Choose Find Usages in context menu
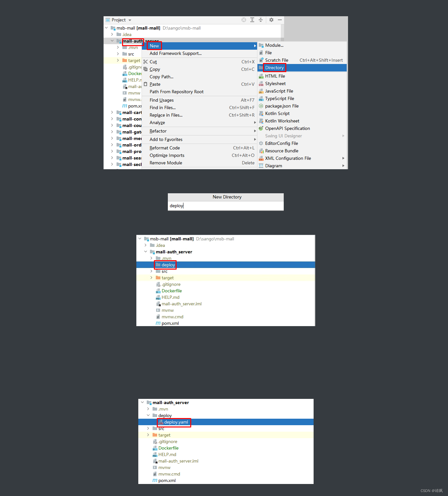The image size is (448, 496). pyautogui.click(x=200, y=100)
